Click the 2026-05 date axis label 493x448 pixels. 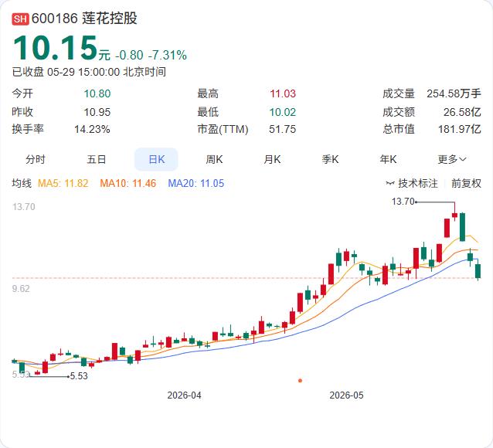346,395
